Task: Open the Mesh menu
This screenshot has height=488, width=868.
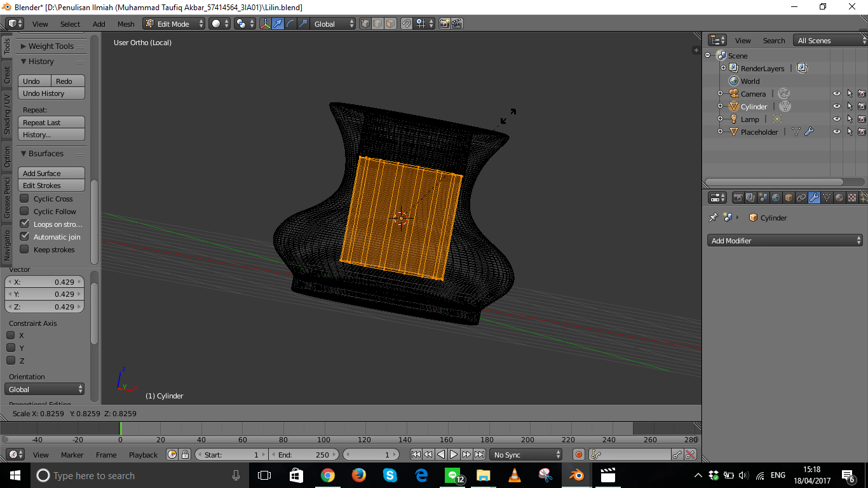Action: pyautogui.click(x=126, y=24)
